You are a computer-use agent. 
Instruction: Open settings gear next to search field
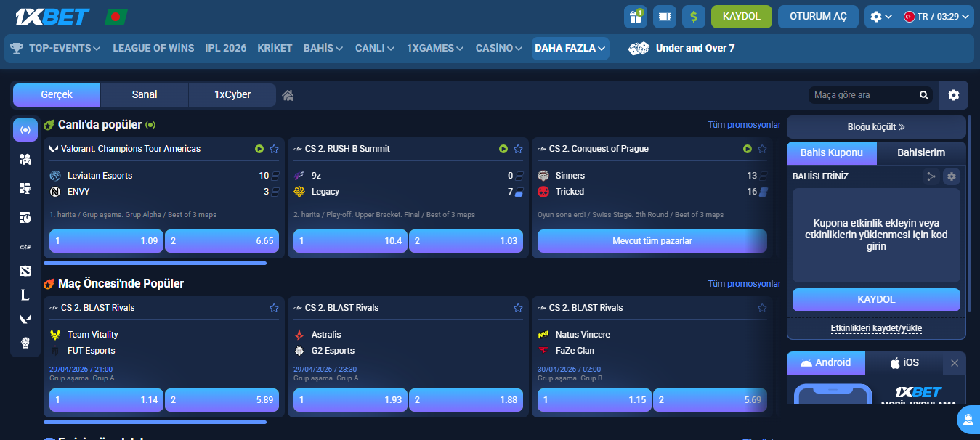coord(954,95)
